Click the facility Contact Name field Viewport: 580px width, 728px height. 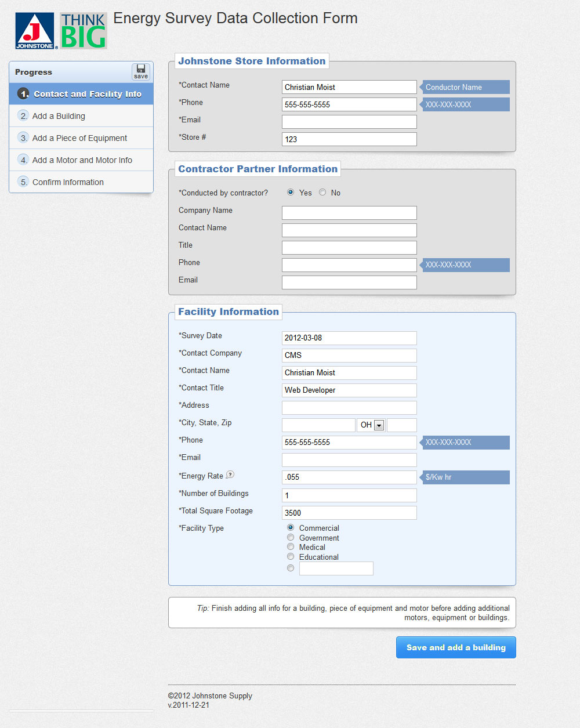(349, 373)
